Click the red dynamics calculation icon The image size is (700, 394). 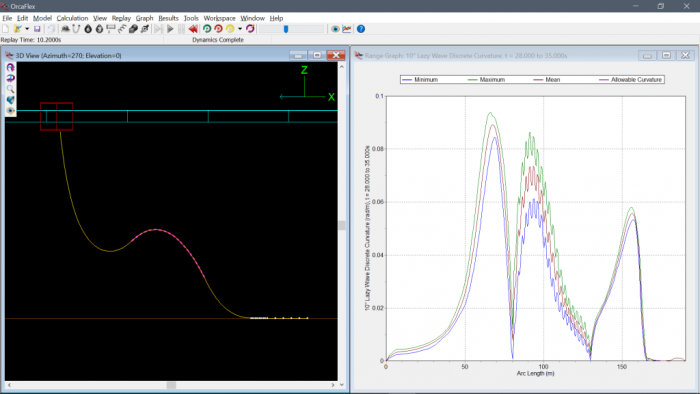coord(218,29)
